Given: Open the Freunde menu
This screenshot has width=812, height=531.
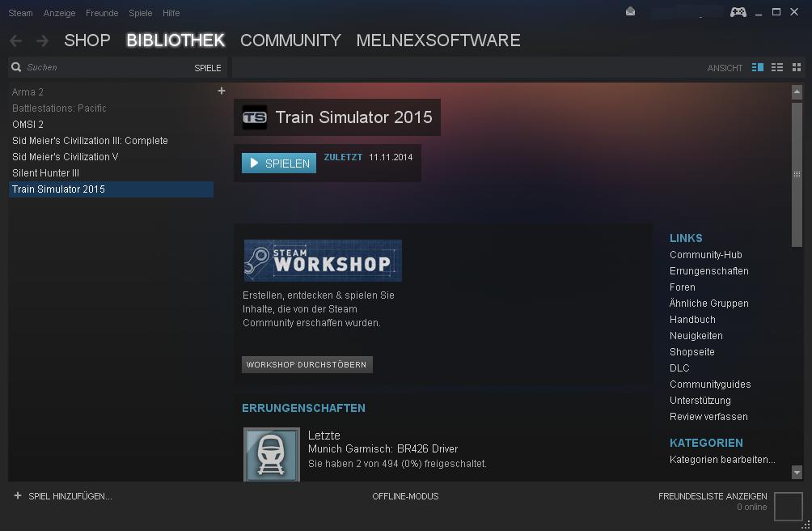Looking at the screenshot, I should (102, 13).
